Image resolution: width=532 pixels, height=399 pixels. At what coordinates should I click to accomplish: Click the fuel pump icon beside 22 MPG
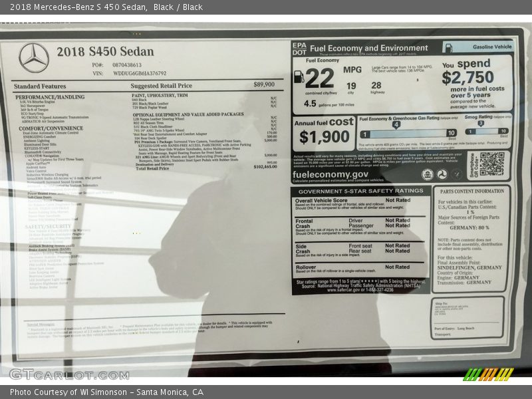pyautogui.click(x=299, y=76)
